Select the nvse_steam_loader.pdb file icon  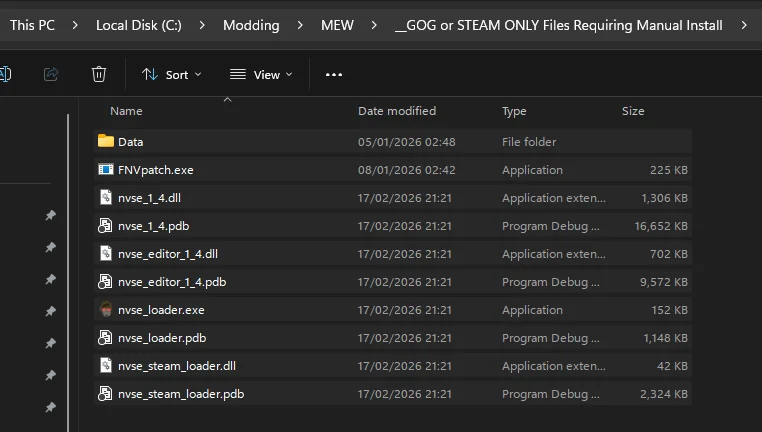[106, 394]
